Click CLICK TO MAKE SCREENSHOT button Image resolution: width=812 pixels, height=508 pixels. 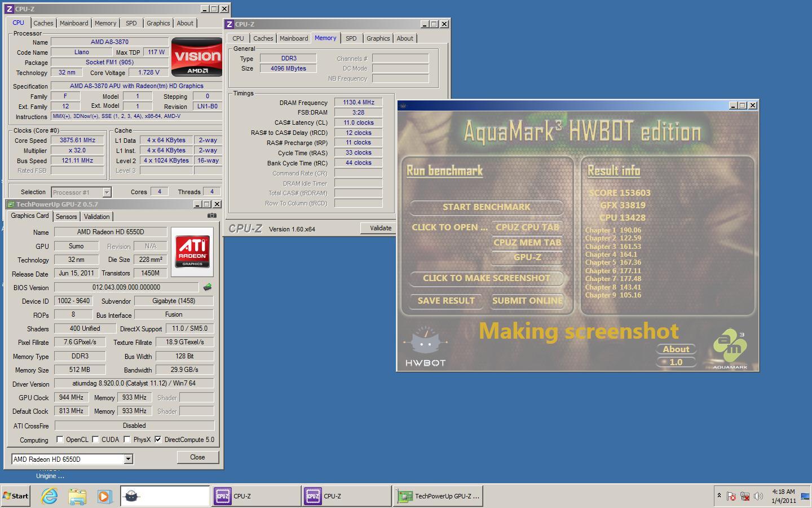486,278
